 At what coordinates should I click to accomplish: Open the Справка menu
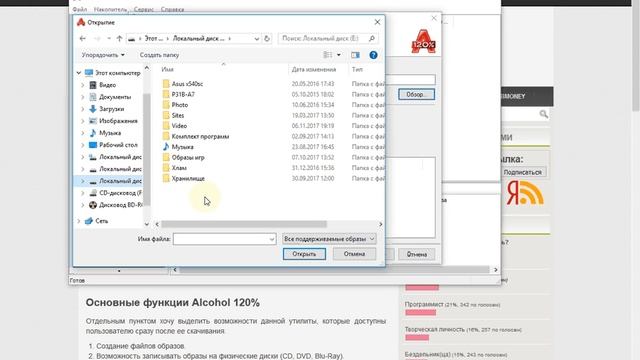pos(172,9)
